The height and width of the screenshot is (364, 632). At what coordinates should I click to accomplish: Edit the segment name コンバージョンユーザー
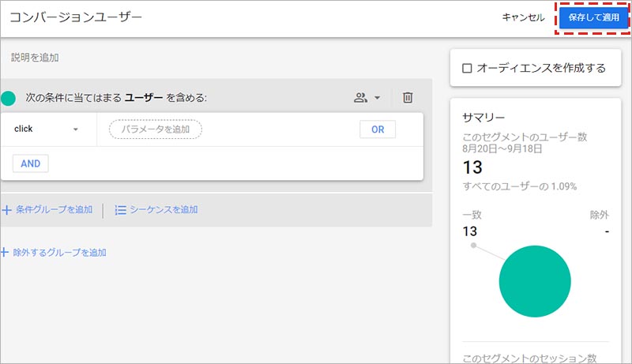76,18
